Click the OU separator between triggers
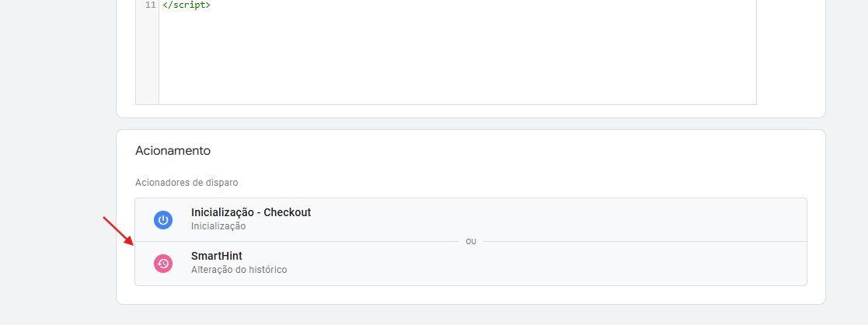 [471, 242]
